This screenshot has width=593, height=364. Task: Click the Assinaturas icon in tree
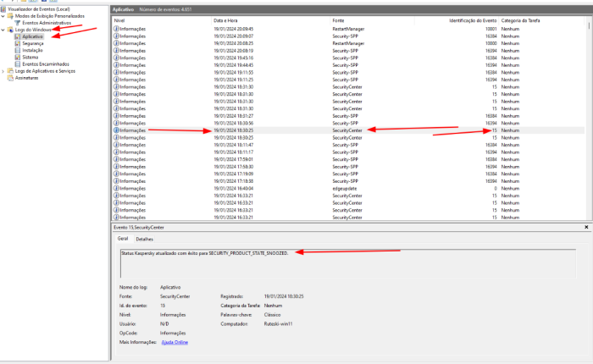click(10, 78)
